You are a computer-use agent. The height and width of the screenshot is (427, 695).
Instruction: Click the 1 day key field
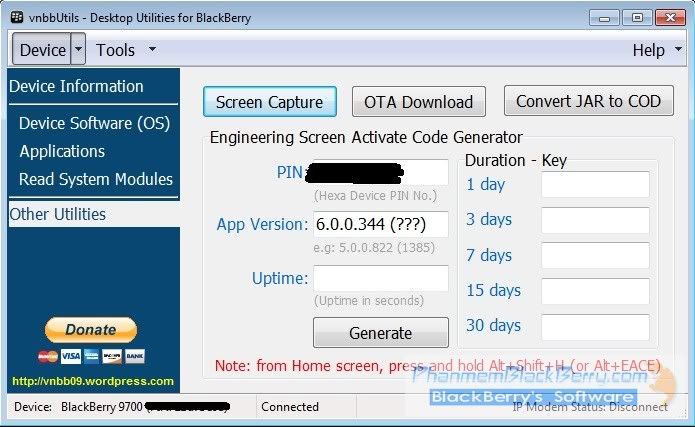coord(595,184)
